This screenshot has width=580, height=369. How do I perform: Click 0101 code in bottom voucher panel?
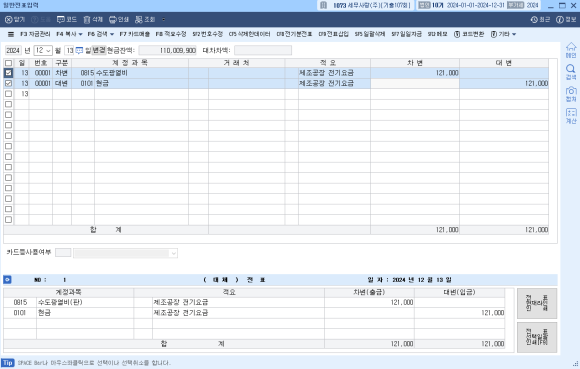pos(20,313)
